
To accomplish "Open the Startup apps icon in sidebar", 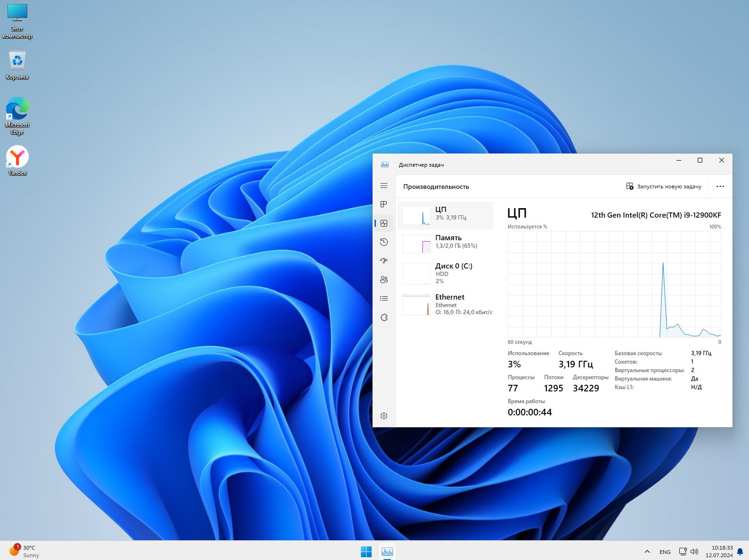I will pyautogui.click(x=384, y=261).
